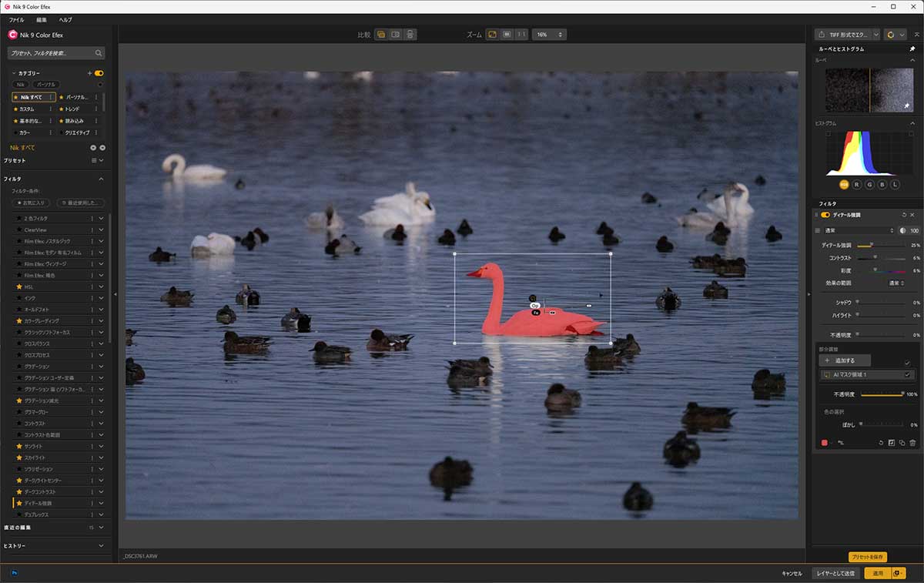Screen dimensions: 924x583
Task: Click the キャンセル button
Action: tap(792, 574)
